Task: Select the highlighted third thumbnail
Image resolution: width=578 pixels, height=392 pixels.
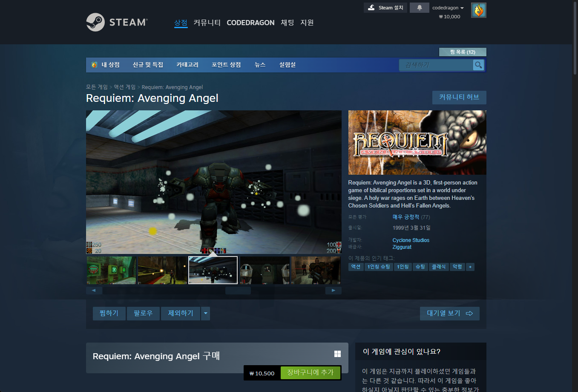Action: [213, 270]
